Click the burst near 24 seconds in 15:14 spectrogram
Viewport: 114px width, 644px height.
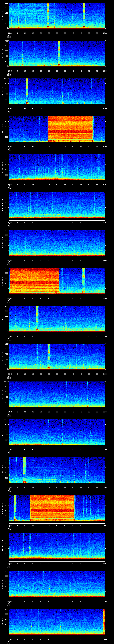(48, 15)
